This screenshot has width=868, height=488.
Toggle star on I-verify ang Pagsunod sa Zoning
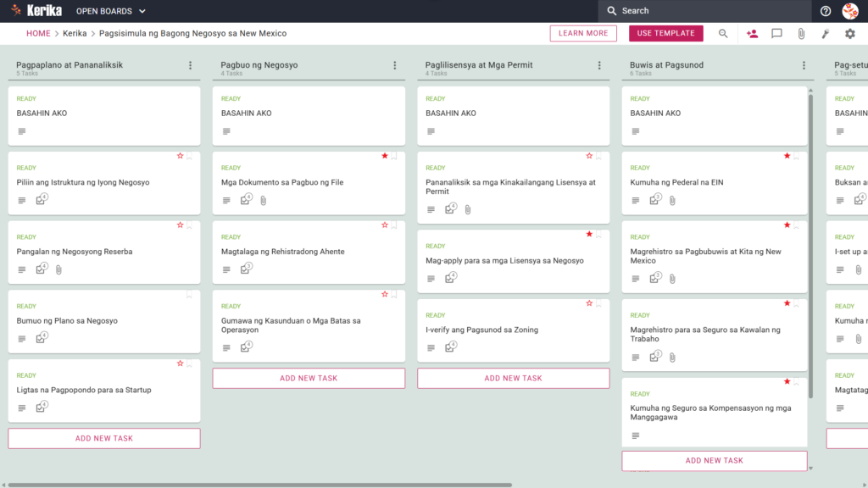tap(589, 303)
